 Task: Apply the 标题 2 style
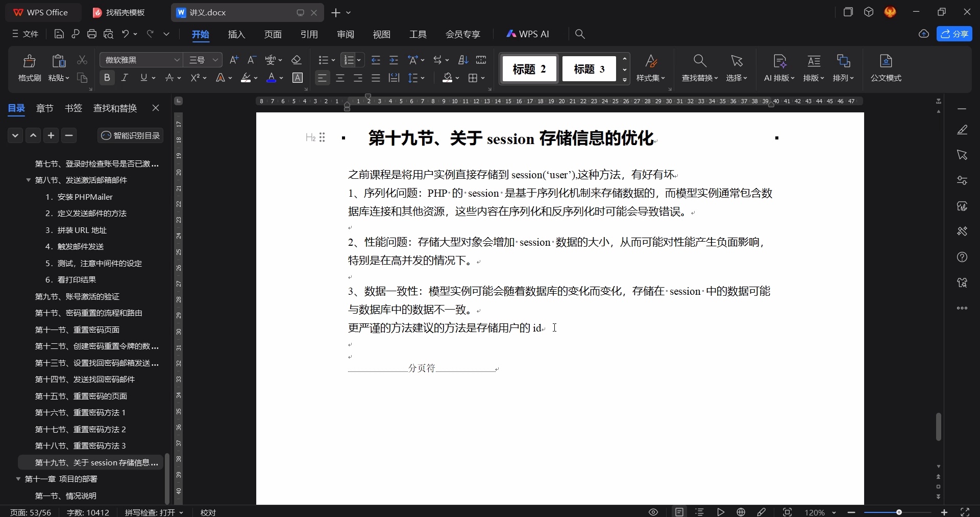click(x=529, y=69)
